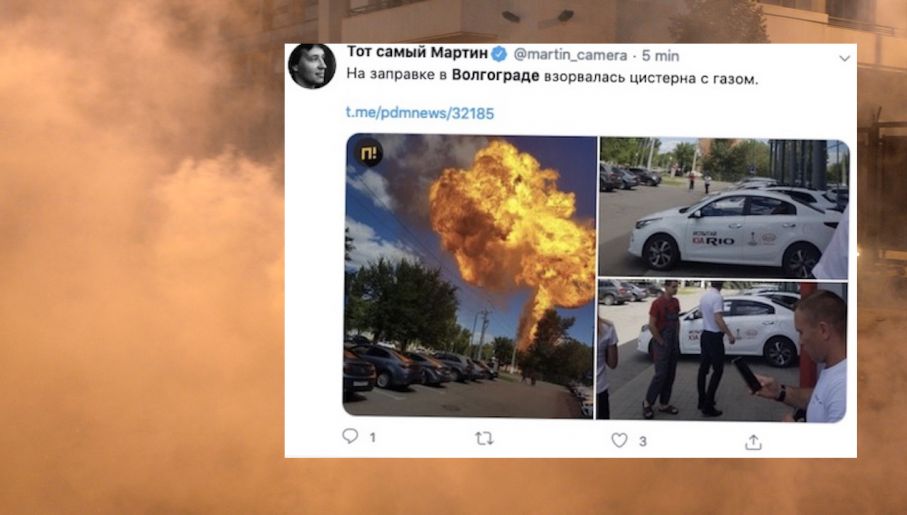The image size is (907, 515).
Task: Open the t.me/pdmnews/32185 link
Action: click(420, 113)
